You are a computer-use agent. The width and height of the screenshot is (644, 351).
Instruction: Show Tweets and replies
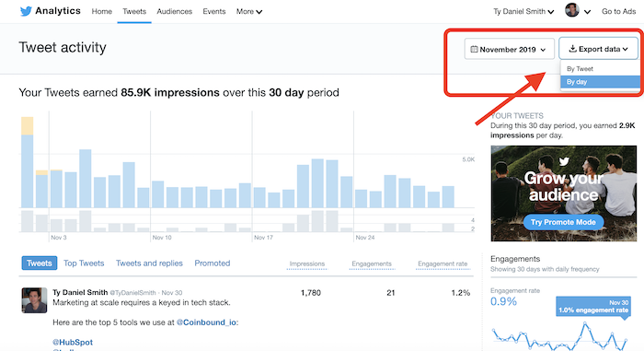coord(149,263)
